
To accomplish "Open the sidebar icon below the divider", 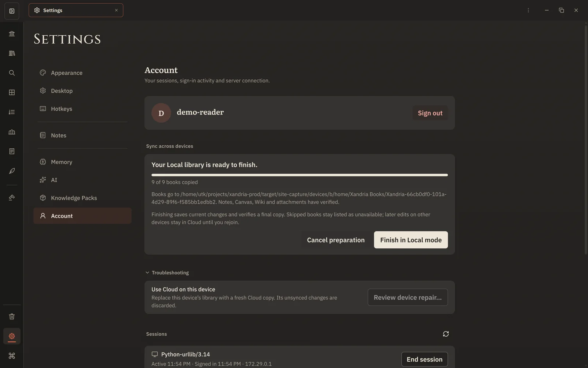I will [12, 198].
